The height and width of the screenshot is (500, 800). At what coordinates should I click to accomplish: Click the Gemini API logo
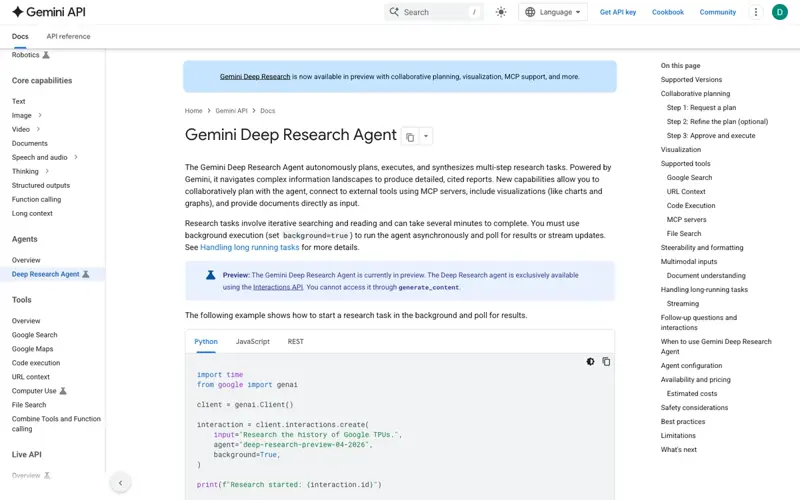click(48, 12)
